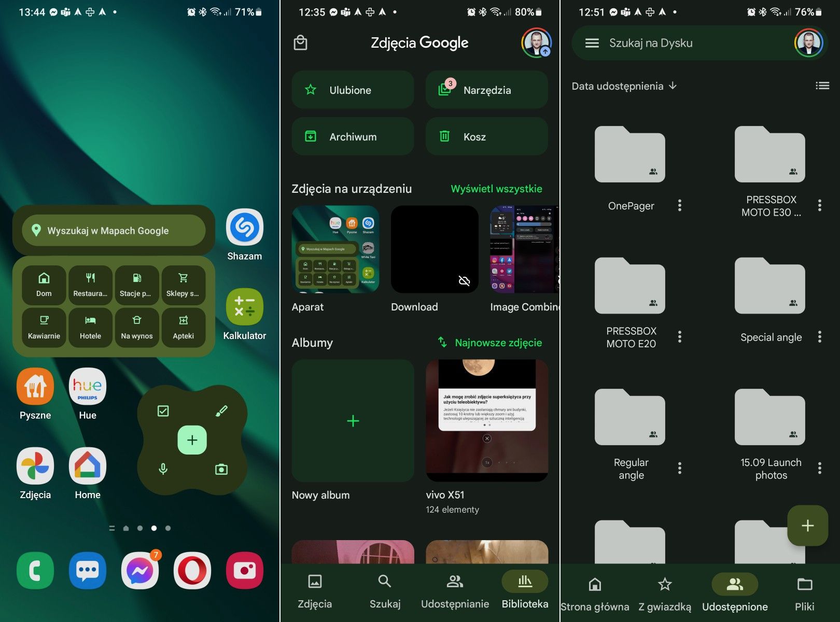Change sort order by Data udostępnienia
The height and width of the screenshot is (622, 840).
point(624,86)
